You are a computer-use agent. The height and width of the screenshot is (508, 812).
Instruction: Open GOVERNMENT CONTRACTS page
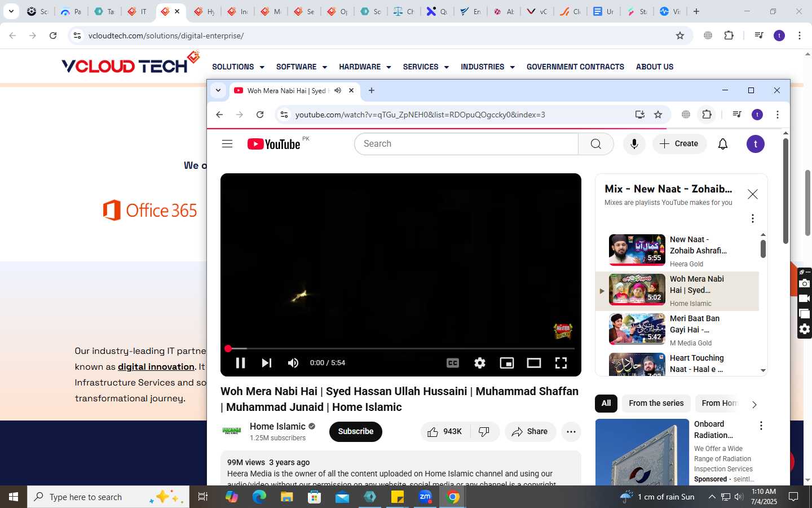click(575, 67)
